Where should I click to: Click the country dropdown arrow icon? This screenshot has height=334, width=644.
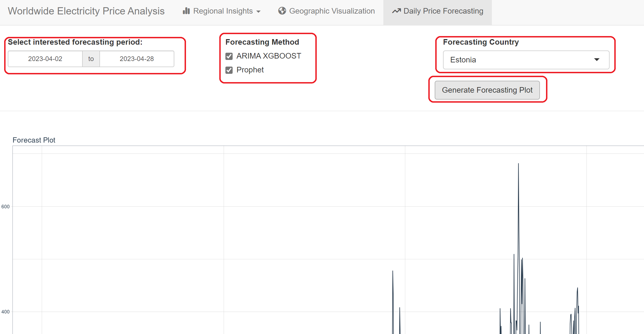click(597, 60)
